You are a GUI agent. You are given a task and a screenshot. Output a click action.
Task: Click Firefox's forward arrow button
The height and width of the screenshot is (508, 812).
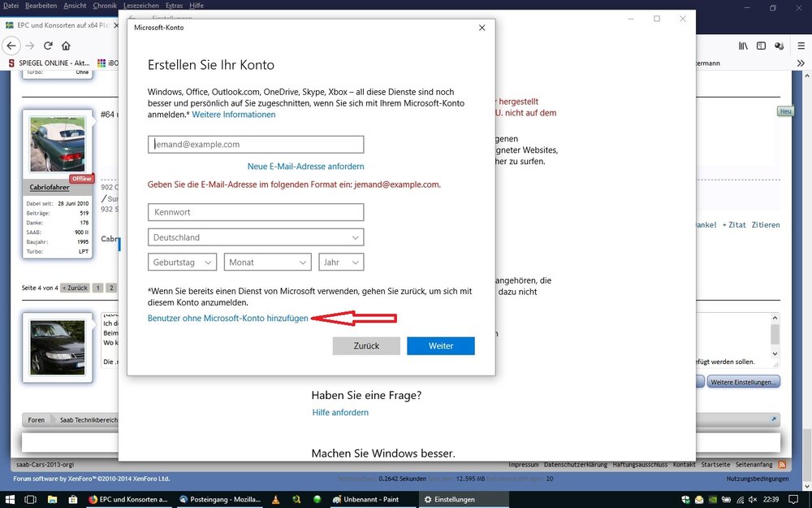tap(30, 46)
